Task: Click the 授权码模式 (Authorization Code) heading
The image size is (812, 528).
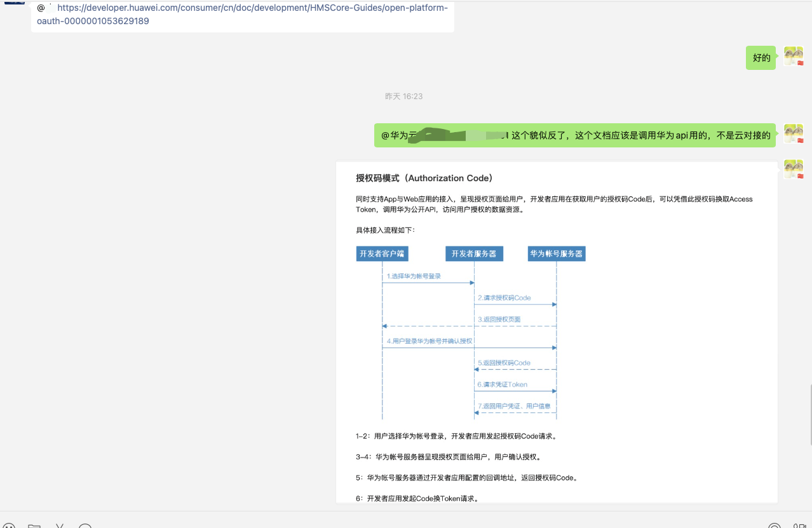Action: click(x=424, y=178)
